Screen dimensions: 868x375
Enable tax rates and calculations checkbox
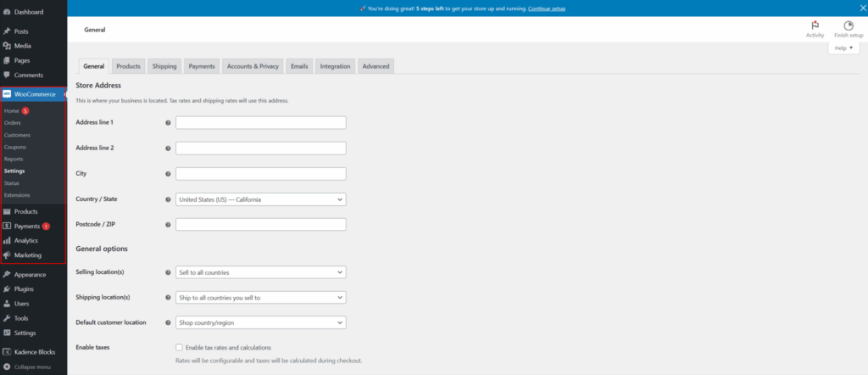click(179, 348)
